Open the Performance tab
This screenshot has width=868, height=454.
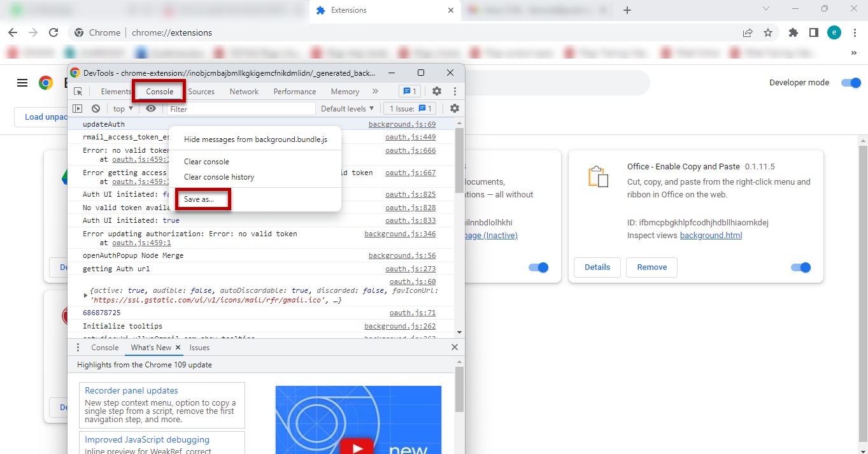(295, 92)
